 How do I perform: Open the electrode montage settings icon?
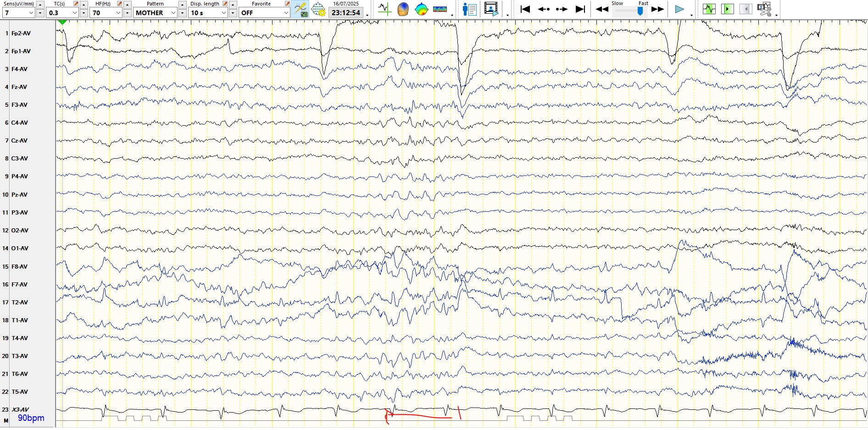(318, 9)
